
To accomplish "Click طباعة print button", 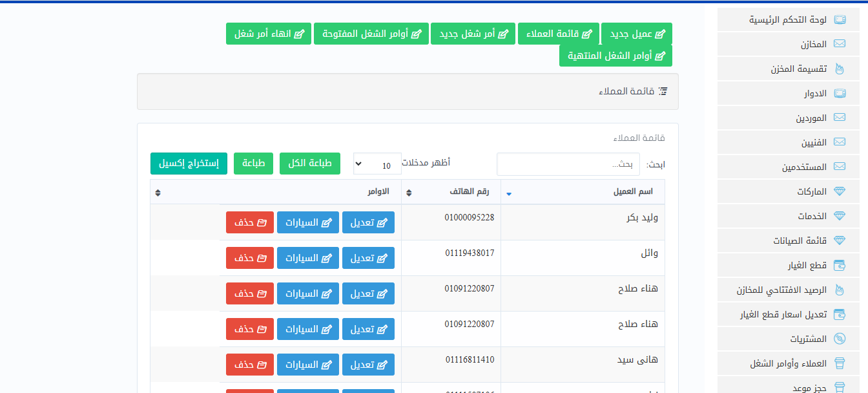I will [253, 164].
